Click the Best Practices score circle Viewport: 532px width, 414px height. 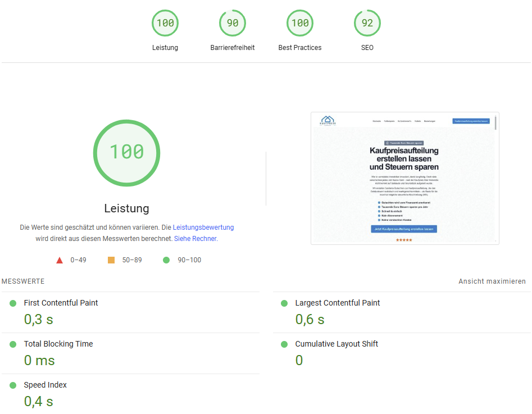[299, 23]
